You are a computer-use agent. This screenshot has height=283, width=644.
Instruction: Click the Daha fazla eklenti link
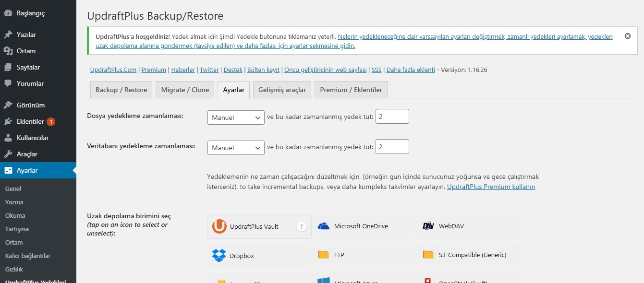tap(411, 70)
